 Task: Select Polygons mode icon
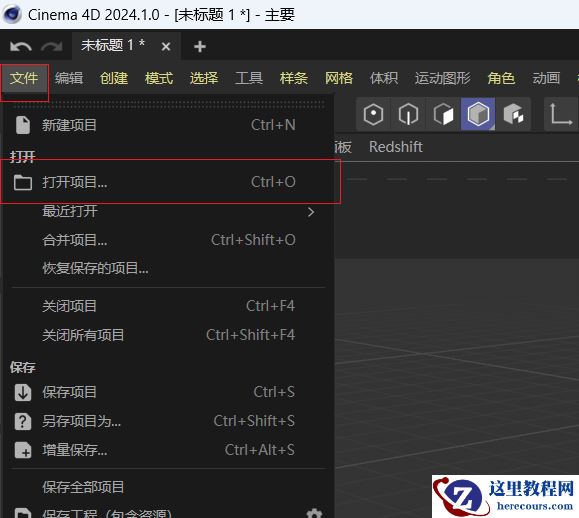click(x=443, y=114)
